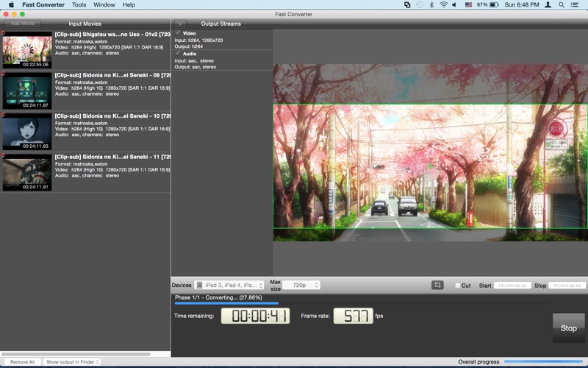
Task: Open the Devices dropdown list
Action: click(x=229, y=285)
